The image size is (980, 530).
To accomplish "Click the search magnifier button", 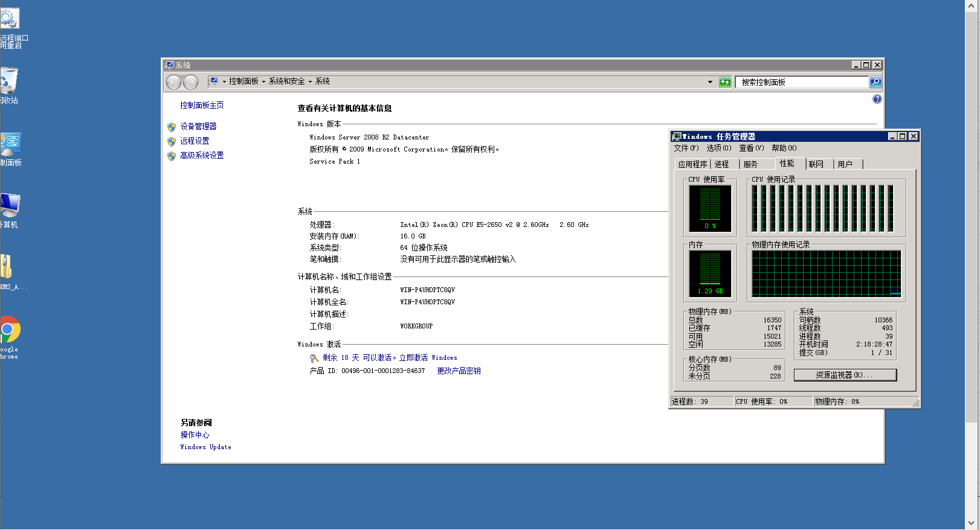I will point(875,82).
